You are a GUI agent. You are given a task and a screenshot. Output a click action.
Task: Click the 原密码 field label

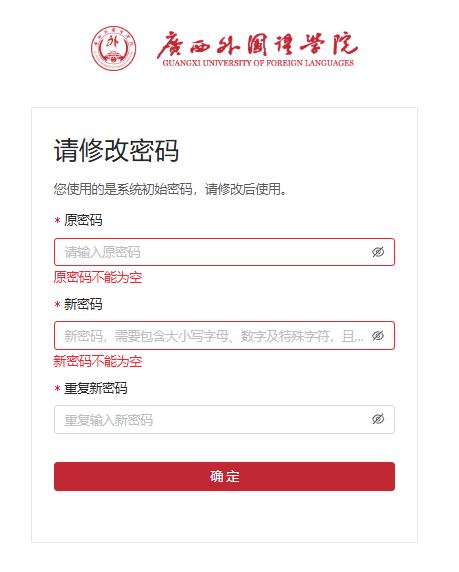[83, 220]
